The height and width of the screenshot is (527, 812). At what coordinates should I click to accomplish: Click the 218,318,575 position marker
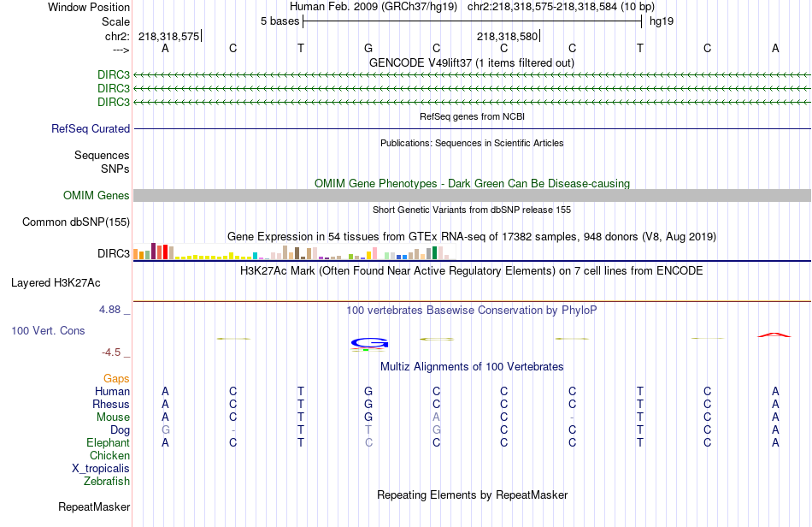pyautogui.click(x=169, y=36)
